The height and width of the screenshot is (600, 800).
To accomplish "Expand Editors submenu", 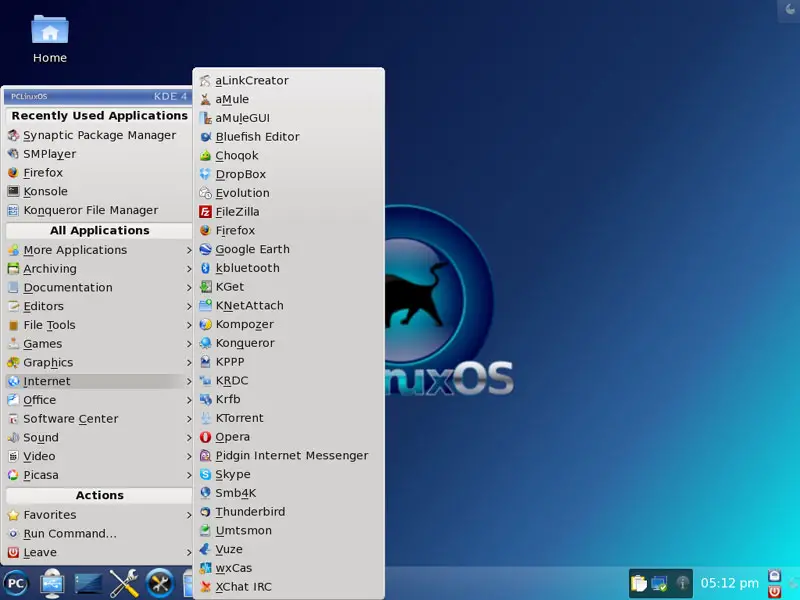I will point(99,306).
